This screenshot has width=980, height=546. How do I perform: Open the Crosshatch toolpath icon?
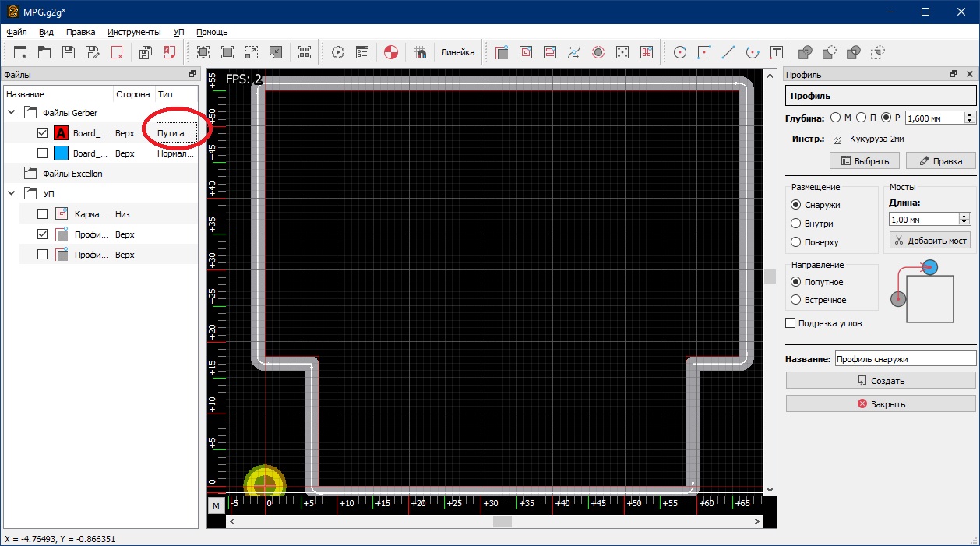click(647, 52)
